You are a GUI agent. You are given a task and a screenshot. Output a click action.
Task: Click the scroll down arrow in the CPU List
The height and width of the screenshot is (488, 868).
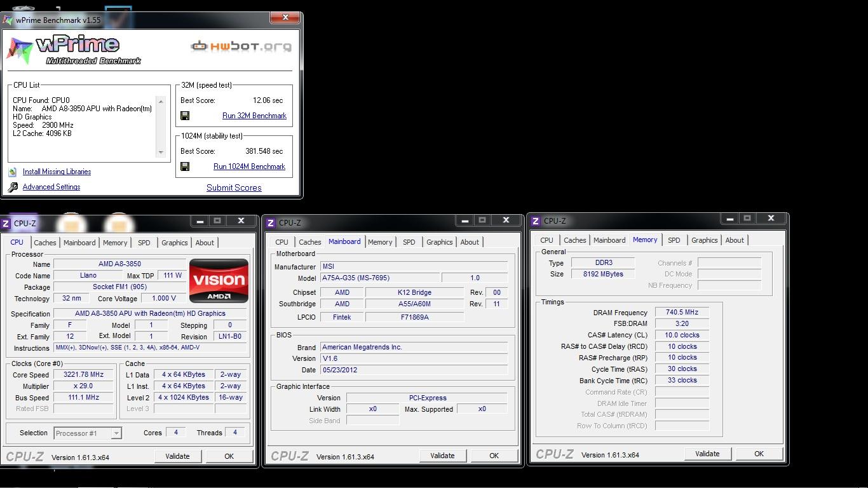click(161, 152)
